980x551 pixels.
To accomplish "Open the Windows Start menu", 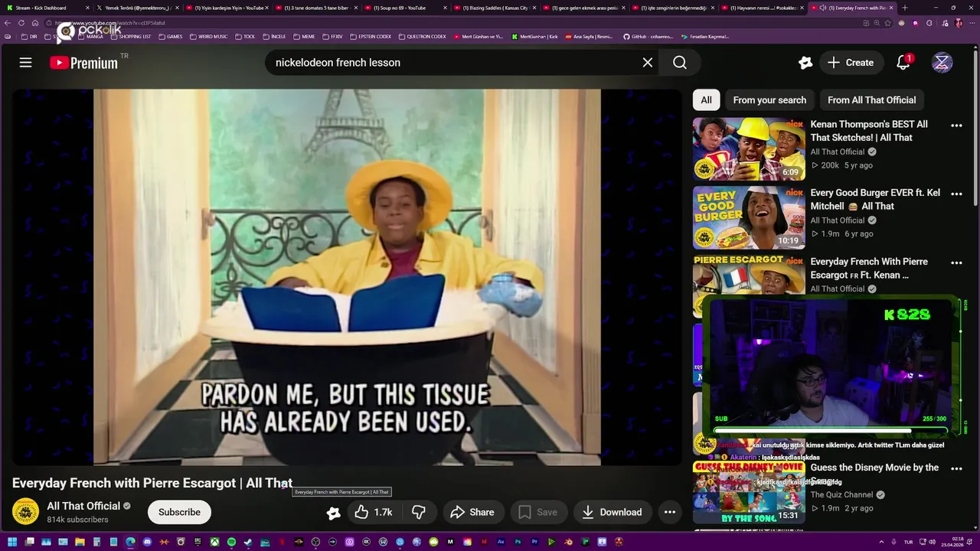I will click(12, 543).
